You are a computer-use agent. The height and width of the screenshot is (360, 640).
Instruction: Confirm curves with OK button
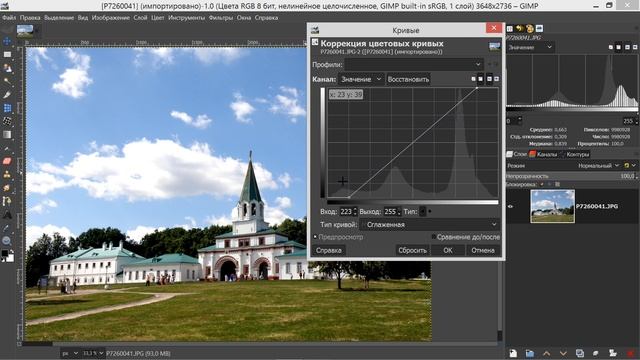[x=448, y=250]
